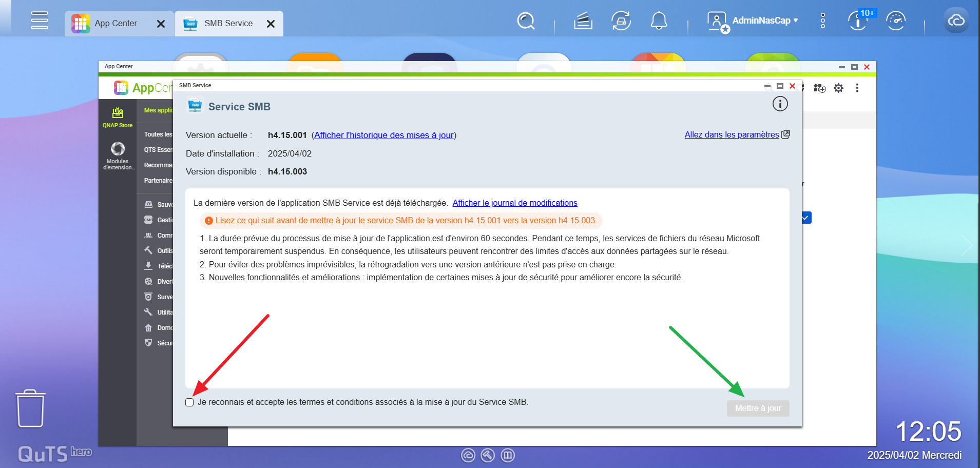Select Modules d'extension in the App Center sidebar
This screenshot has width=980, height=468.
(118, 155)
